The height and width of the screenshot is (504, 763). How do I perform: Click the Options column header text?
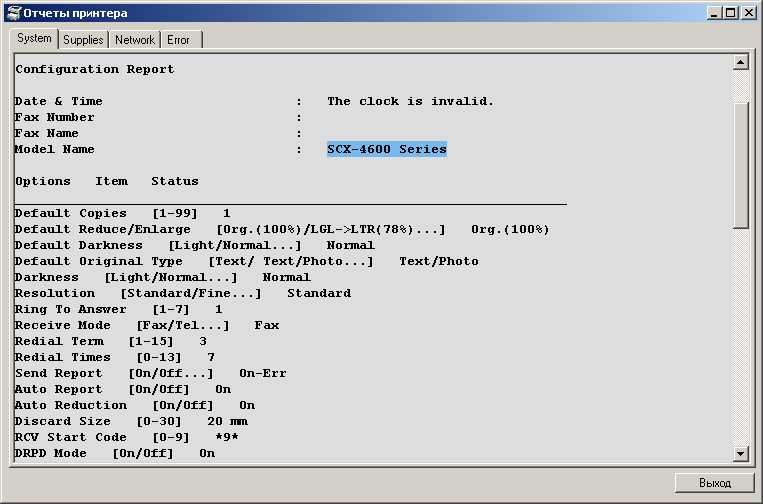click(43, 181)
